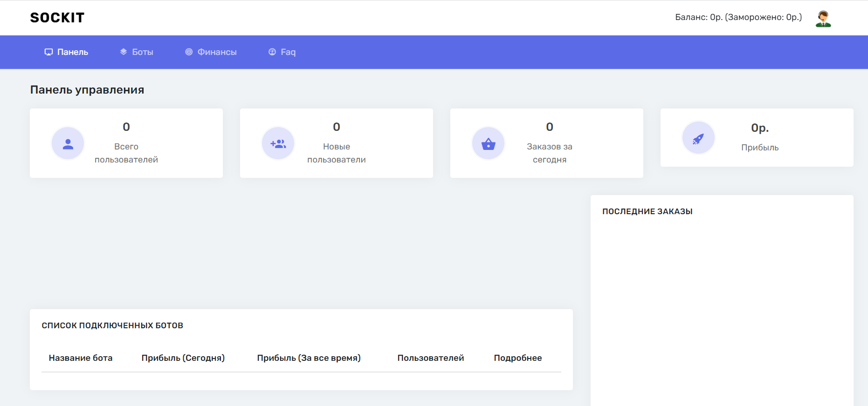Image resolution: width=868 pixels, height=406 pixels.
Task: Click the Баланс balance text
Action: coord(738,17)
